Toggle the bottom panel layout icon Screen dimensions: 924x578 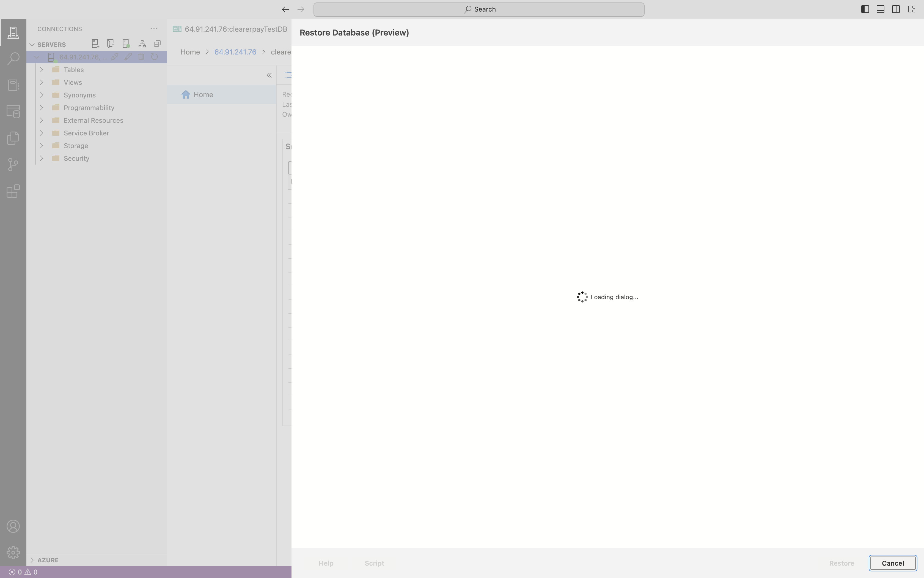pos(881,9)
